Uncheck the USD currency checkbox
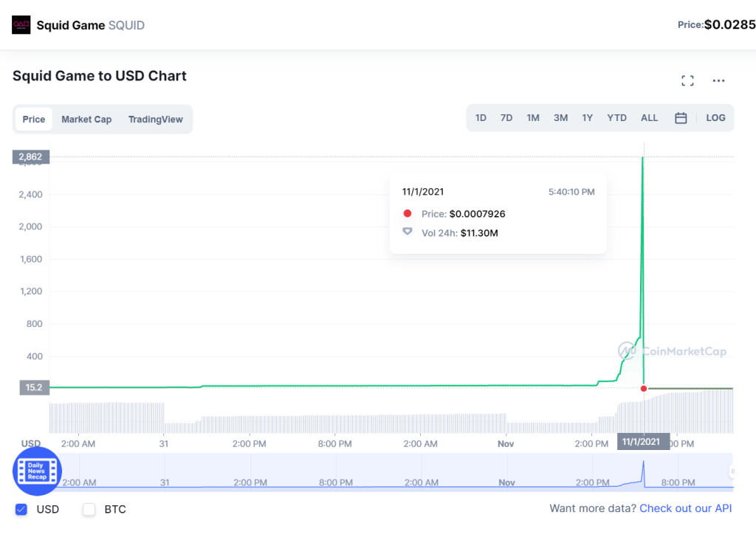Screen dimensions: 756x540 [x=21, y=509]
